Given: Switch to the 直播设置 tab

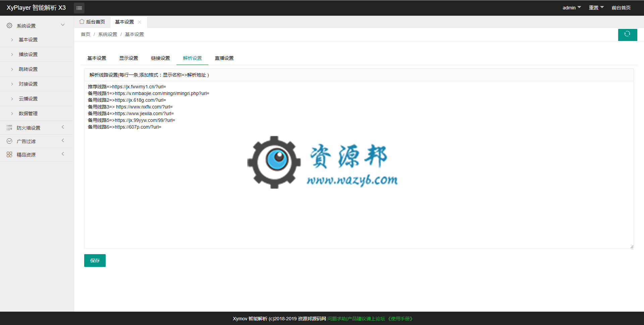Looking at the screenshot, I should [224, 58].
